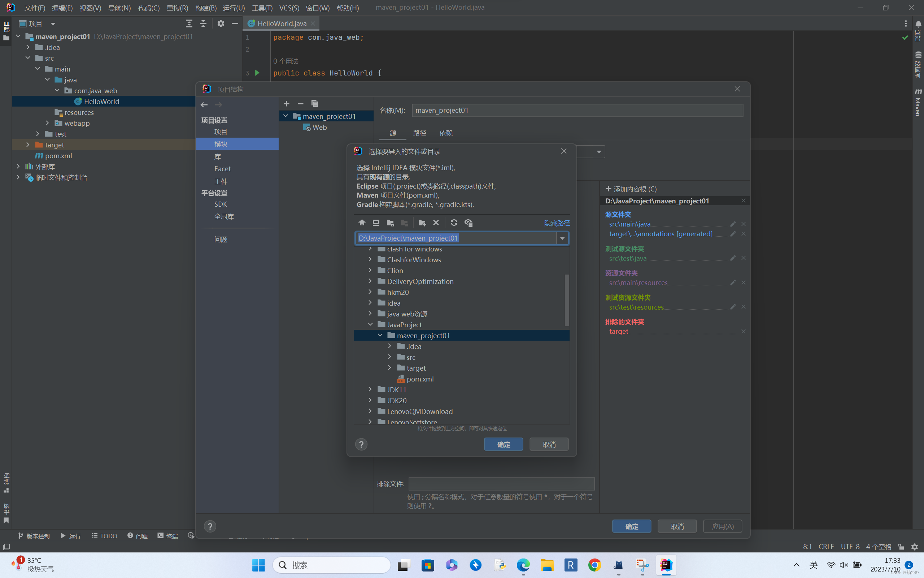Open path history dropdown in file chooser
Screen dimensions: 924x578
562,238
